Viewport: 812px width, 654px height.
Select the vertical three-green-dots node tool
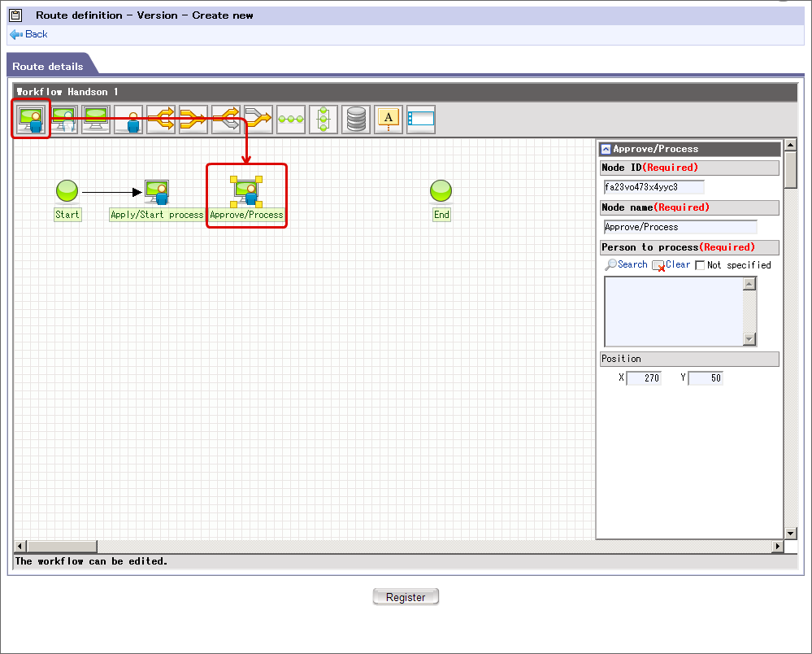tap(323, 120)
